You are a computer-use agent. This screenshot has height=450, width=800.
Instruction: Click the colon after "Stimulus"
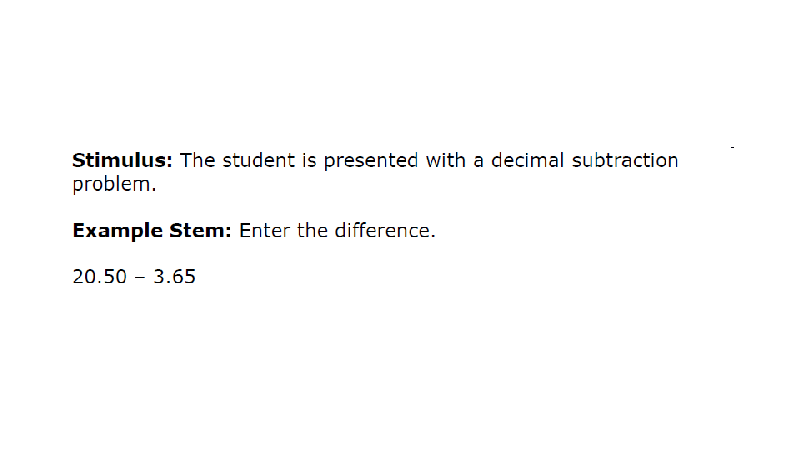(169, 163)
